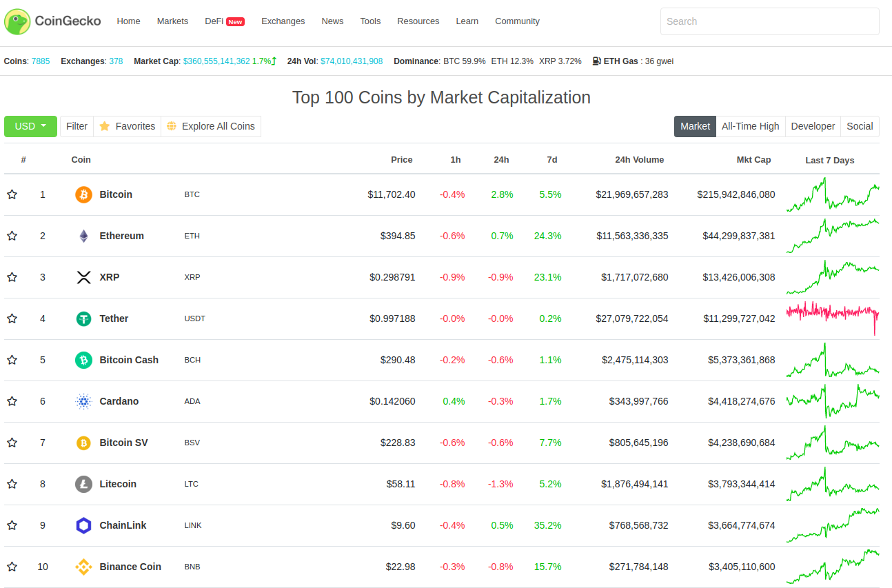Click the Cardano dotted icon

(x=83, y=401)
